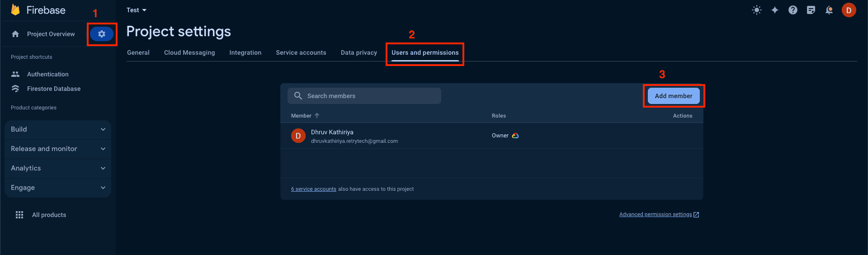
Task: Select the Users and permissions tab
Action: [x=425, y=52]
